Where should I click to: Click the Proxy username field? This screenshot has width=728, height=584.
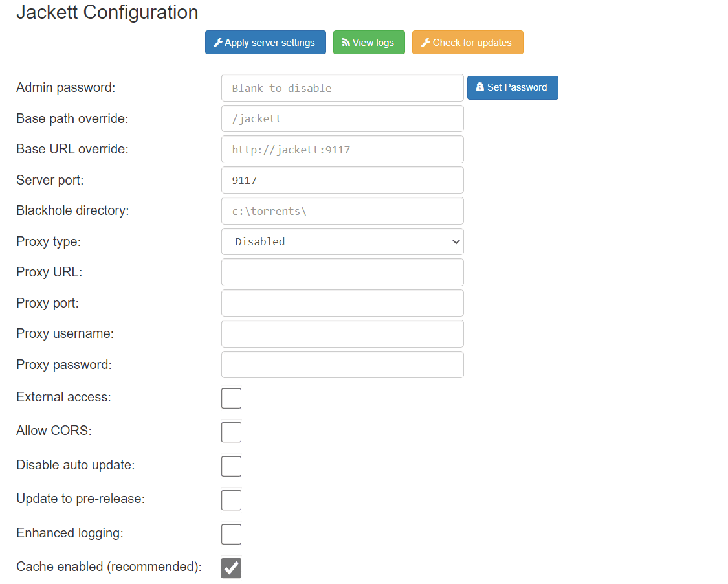pyautogui.click(x=342, y=334)
